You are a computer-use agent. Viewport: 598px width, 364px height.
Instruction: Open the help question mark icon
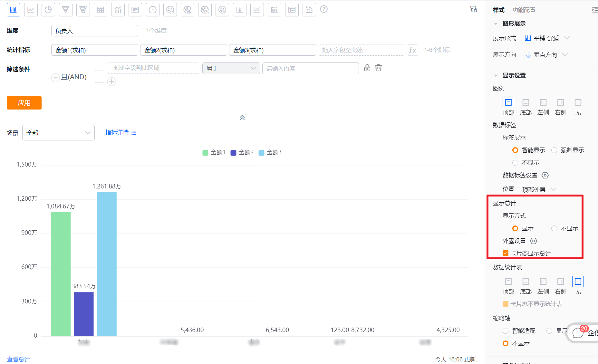[324, 9]
